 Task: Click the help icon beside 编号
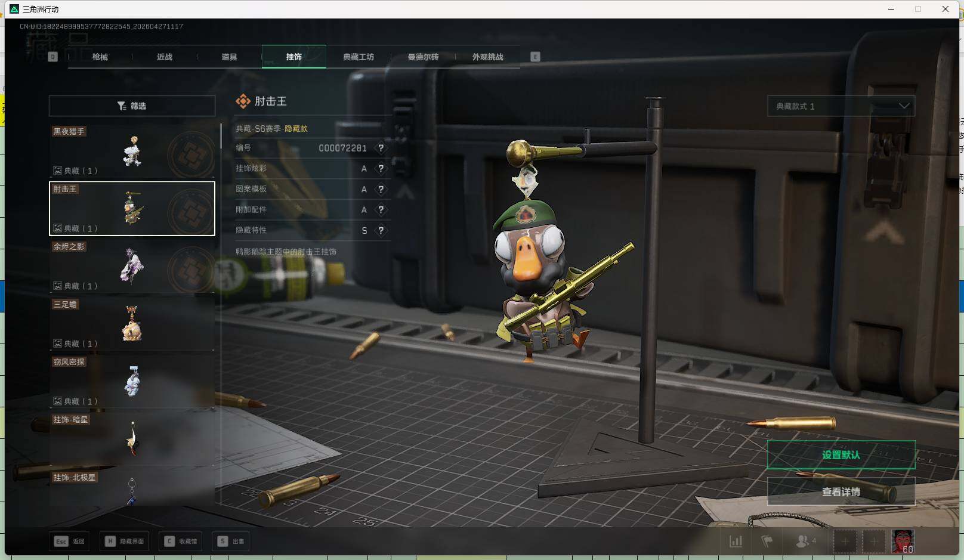point(381,148)
